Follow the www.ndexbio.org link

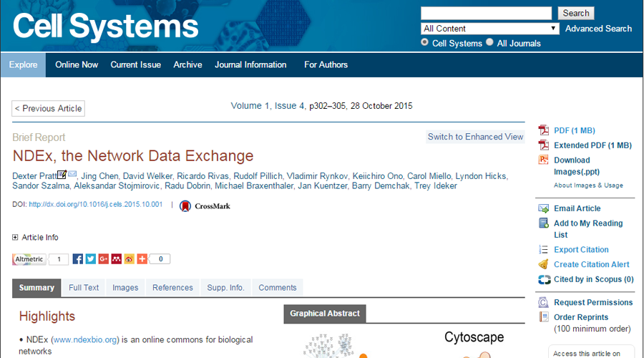[x=85, y=339]
